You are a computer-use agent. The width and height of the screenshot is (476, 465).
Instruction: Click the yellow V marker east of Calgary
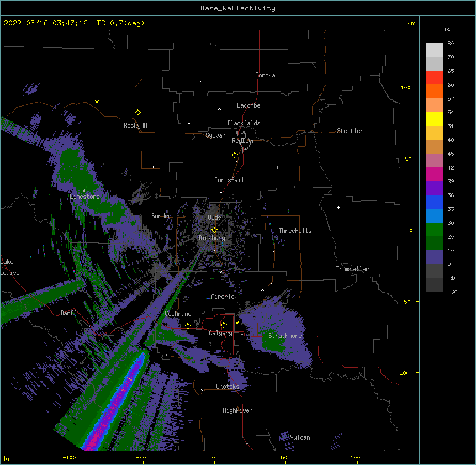click(x=237, y=323)
